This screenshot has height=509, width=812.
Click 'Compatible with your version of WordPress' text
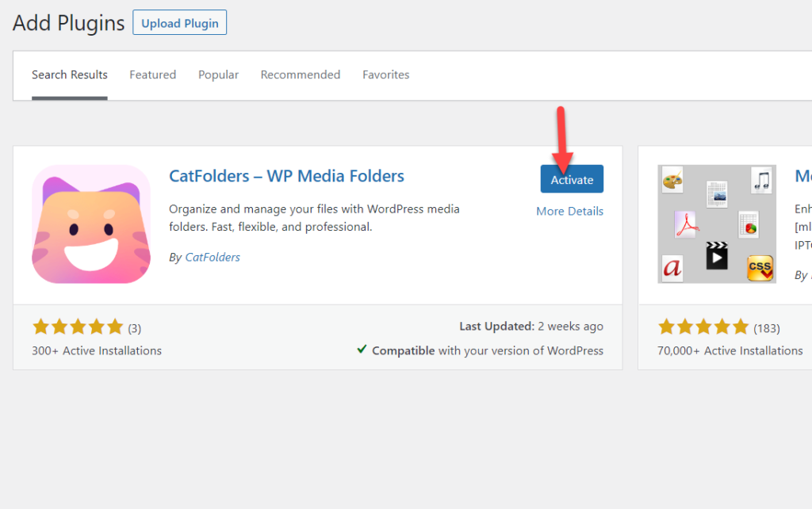pos(488,351)
